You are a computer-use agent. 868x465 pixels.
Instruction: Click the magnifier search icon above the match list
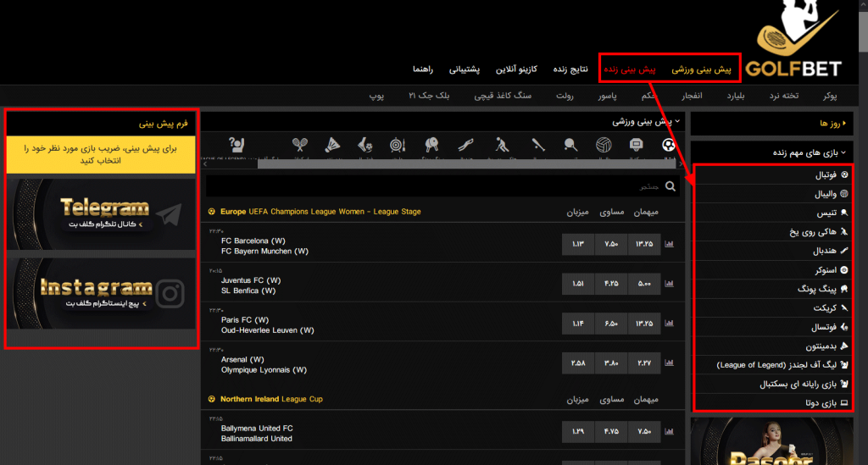tap(671, 186)
